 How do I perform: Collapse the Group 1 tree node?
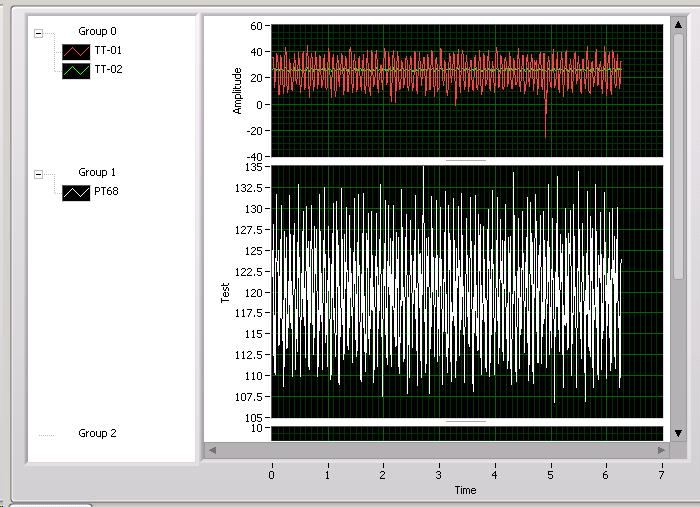[39, 173]
